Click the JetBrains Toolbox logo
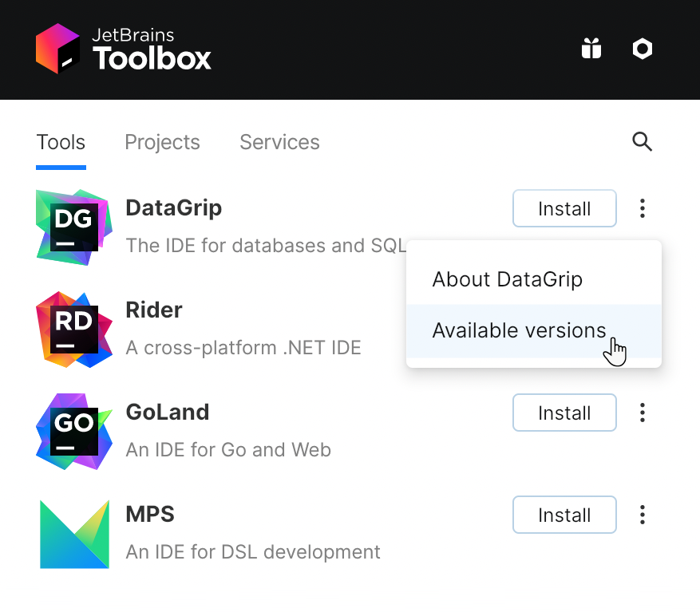 point(123,49)
